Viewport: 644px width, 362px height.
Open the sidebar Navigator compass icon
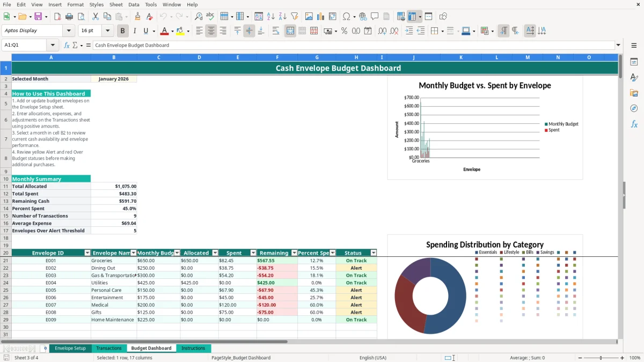pos(634,108)
